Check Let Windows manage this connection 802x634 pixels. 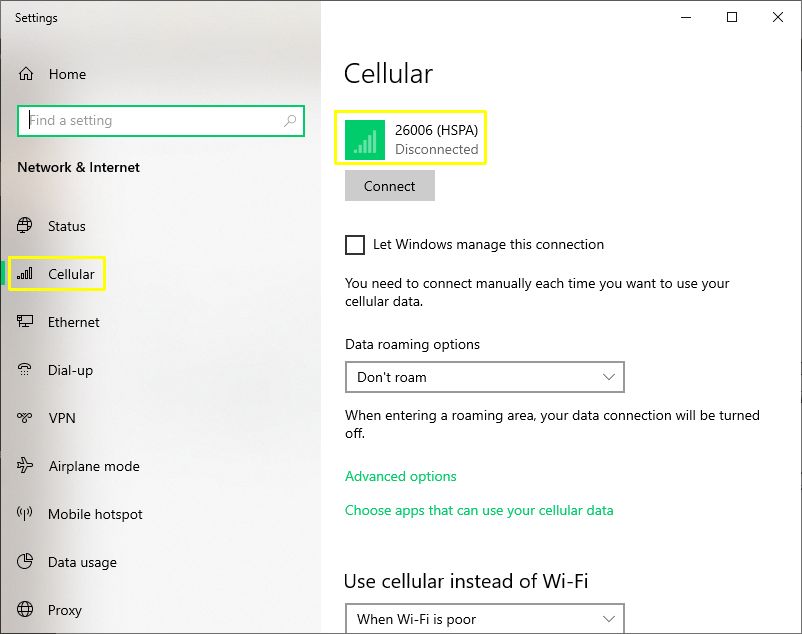pyautogui.click(x=355, y=245)
